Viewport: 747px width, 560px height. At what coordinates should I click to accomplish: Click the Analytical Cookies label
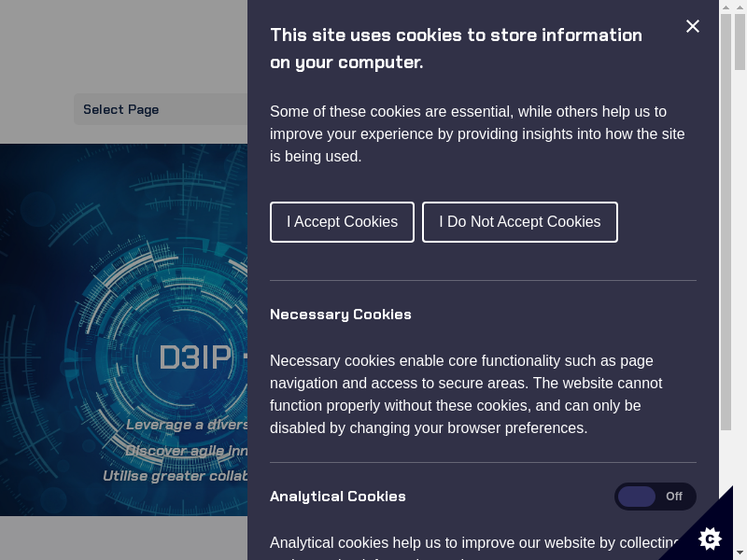338,497
